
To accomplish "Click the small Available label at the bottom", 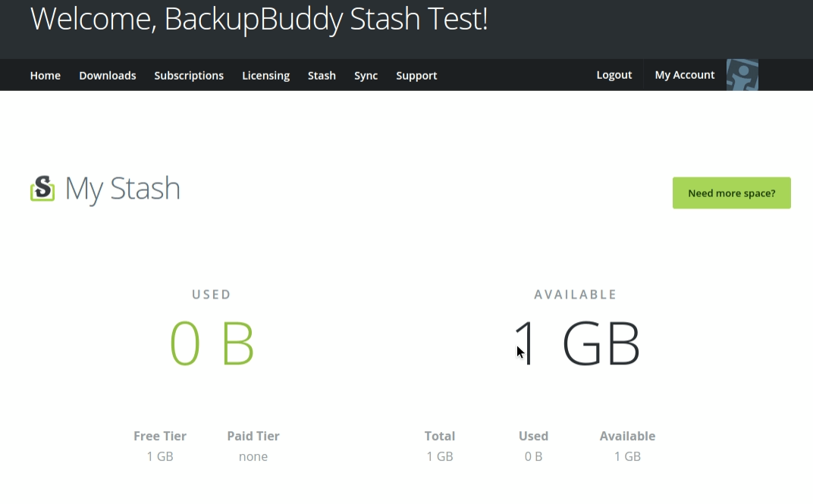I will coord(627,436).
